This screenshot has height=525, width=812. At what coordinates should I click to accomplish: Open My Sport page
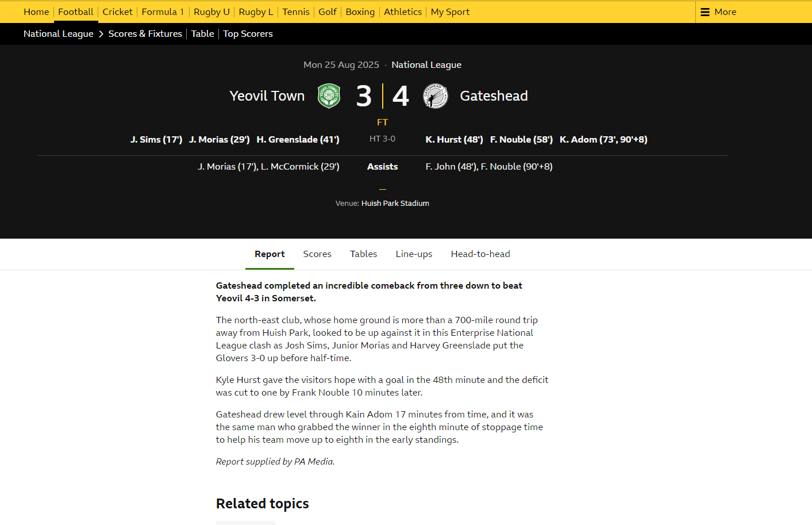(450, 12)
